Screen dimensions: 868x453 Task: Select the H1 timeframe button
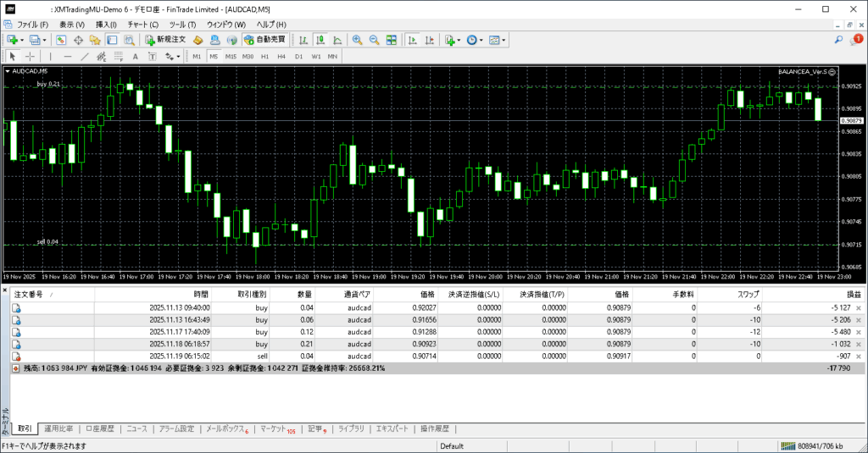pyautogui.click(x=264, y=56)
